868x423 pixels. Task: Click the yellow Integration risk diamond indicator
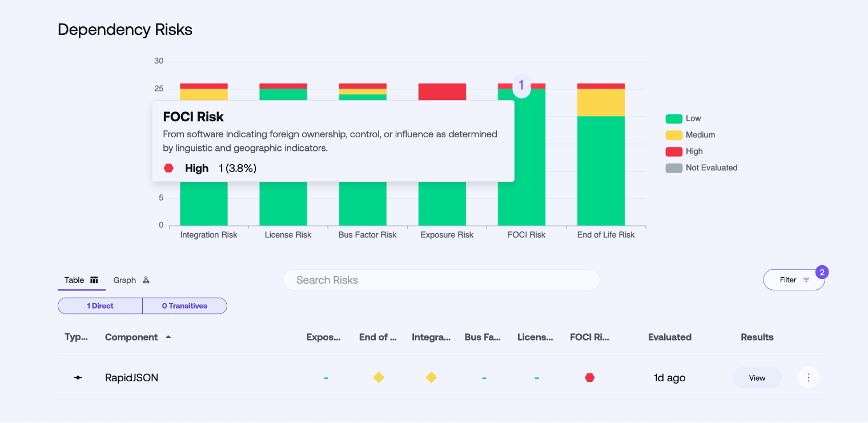pyautogui.click(x=431, y=378)
